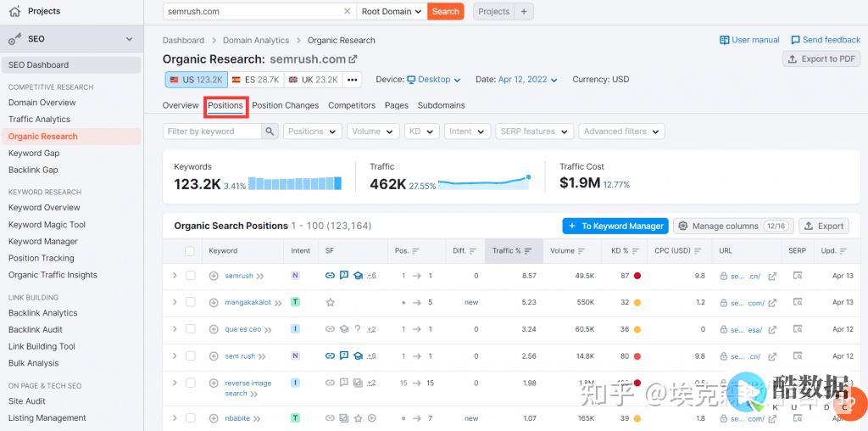Open external URL link in que es ceo row
Image resolution: width=868 pixels, height=431 pixels.
point(772,330)
